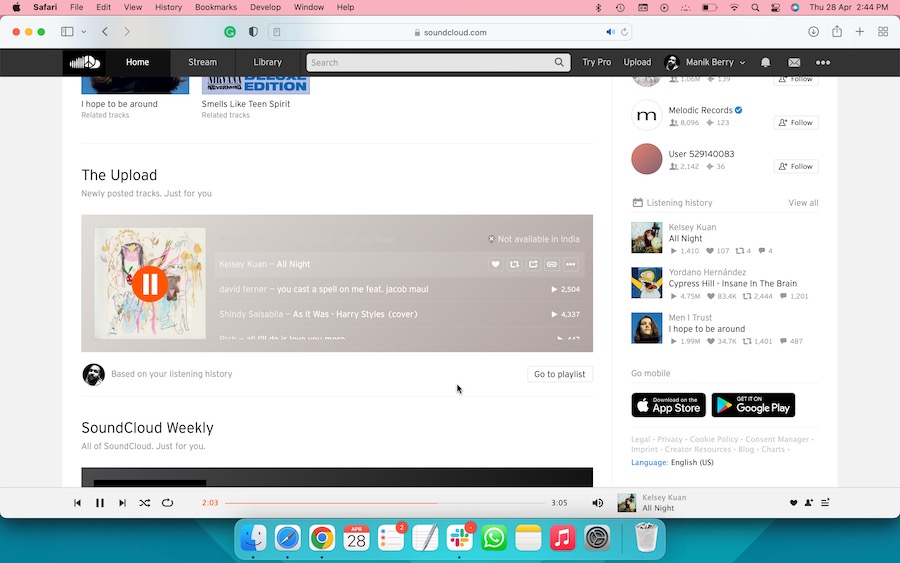Click the All Night history thumbnail
Viewport: 900px width, 563px height.
tap(646, 238)
